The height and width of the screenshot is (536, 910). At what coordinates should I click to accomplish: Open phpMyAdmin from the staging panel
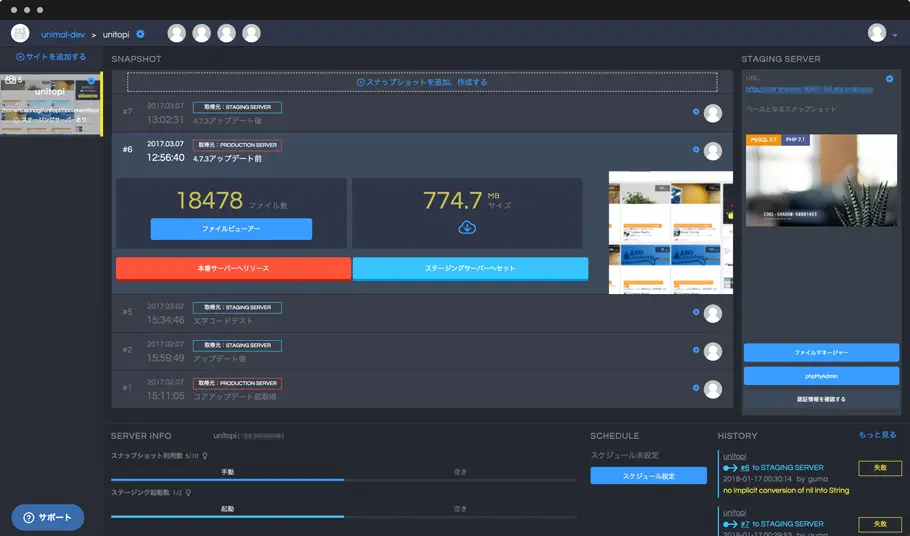point(821,375)
